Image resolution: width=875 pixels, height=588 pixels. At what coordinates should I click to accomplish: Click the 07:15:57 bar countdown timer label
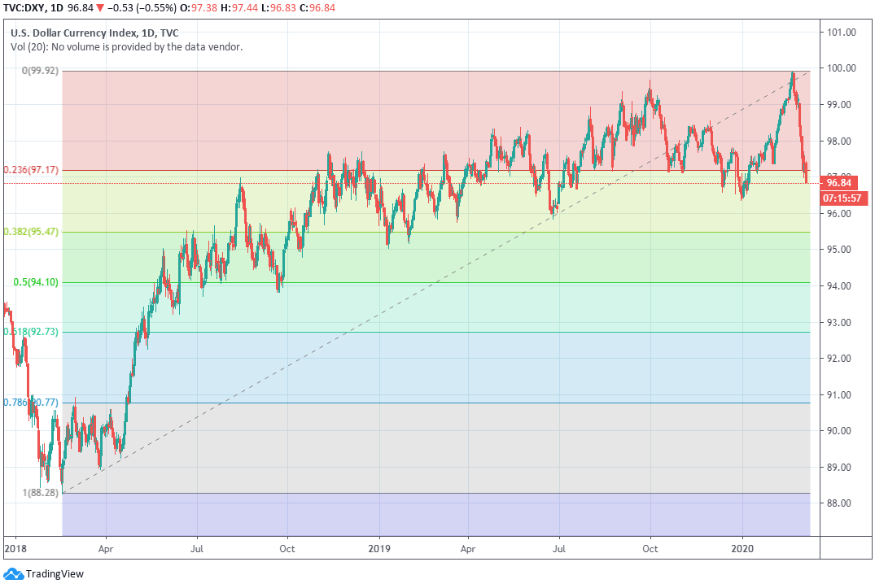(842, 198)
